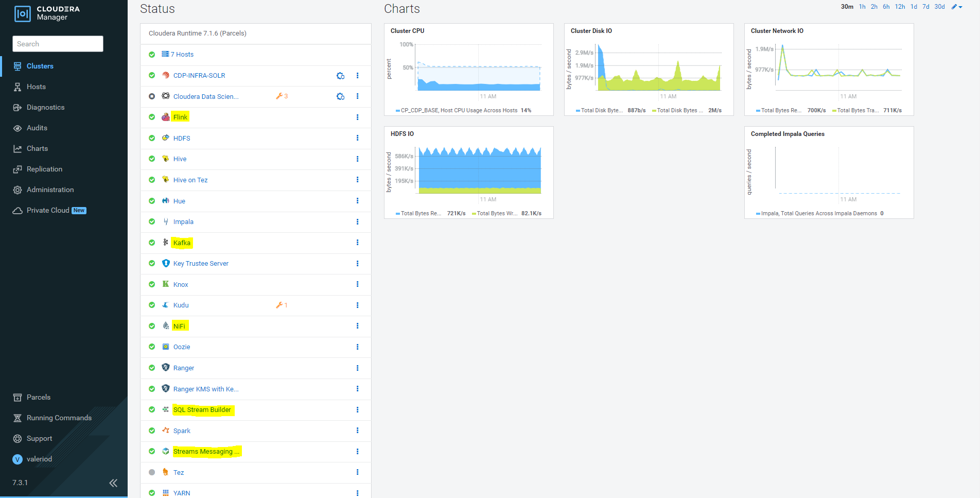Click the YARN service icon

[166, 493]
